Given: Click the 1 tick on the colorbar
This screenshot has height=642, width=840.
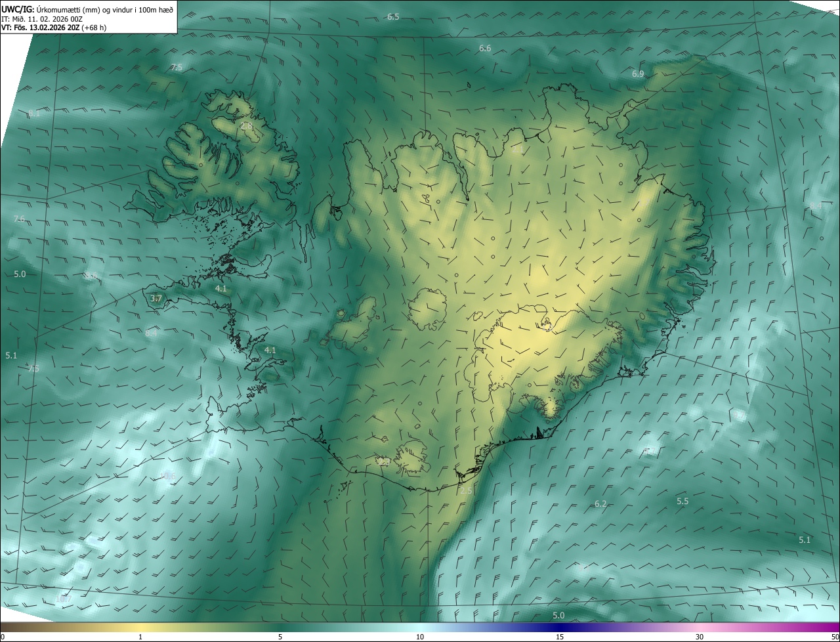Looking at the screenshot, I should [140, 637].
